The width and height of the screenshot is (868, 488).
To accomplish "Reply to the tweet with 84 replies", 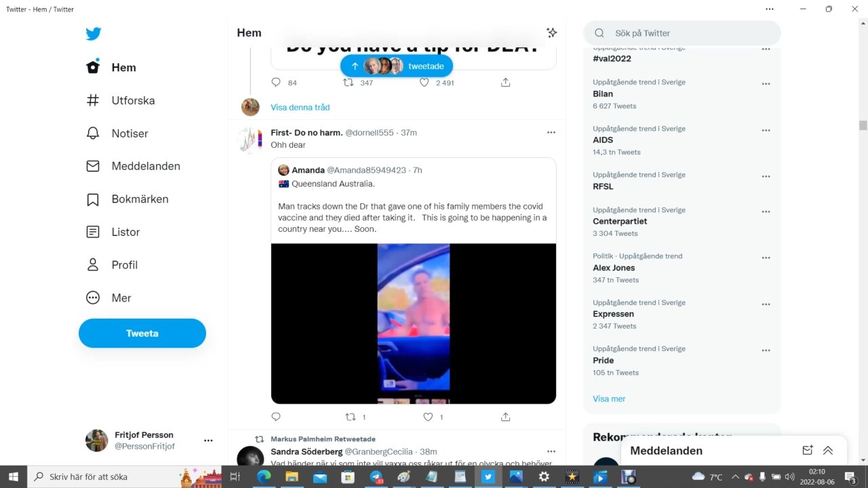I will [276, 82].
